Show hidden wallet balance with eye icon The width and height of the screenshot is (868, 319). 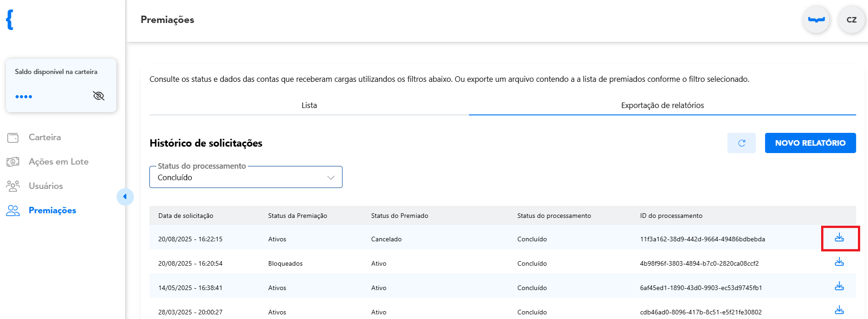(x=99, y=96)
